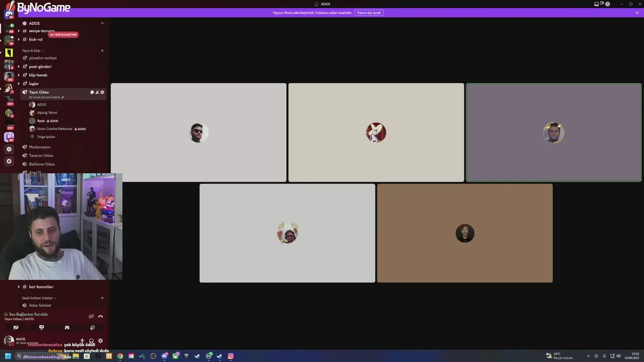The image size is (644, 362).
Task: Open Epic Games Launcher from taskbar
Action: (x=186, y=356)
